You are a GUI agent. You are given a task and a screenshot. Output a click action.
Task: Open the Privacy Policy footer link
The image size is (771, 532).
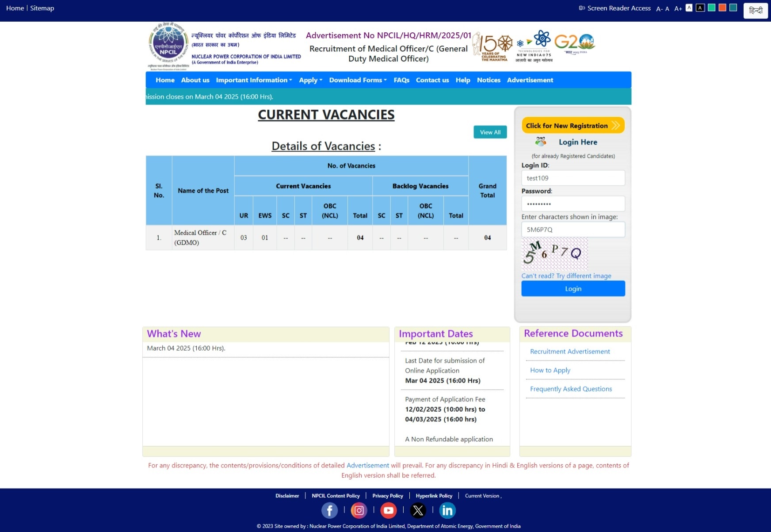click(x=388, y=496)
